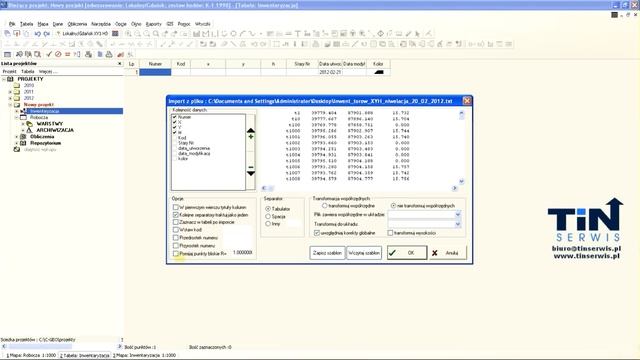Uncheck 'Kolejne separatory traktuj jako jeden'
The image size is (640, 360).
(x=176, y=215)
